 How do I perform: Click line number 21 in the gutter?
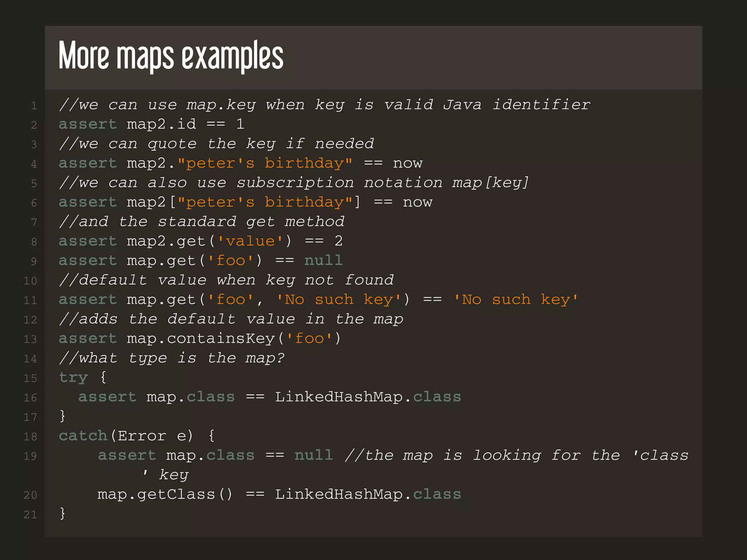tap(31, 515)
